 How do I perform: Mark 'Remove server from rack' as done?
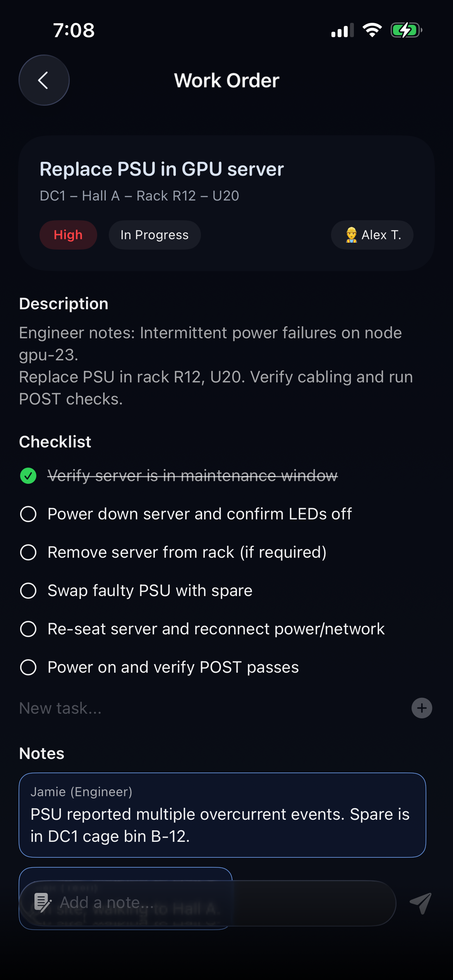[x=28, y=552]
